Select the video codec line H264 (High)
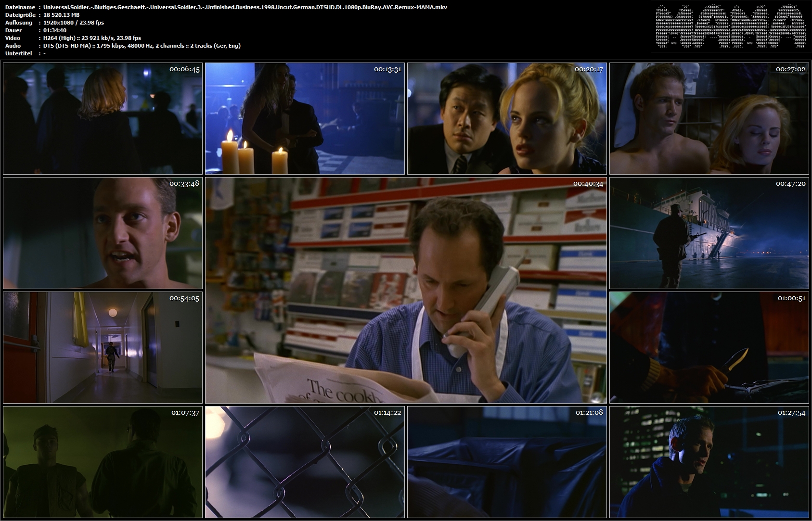The image size is (812, 521). [92, 38]
